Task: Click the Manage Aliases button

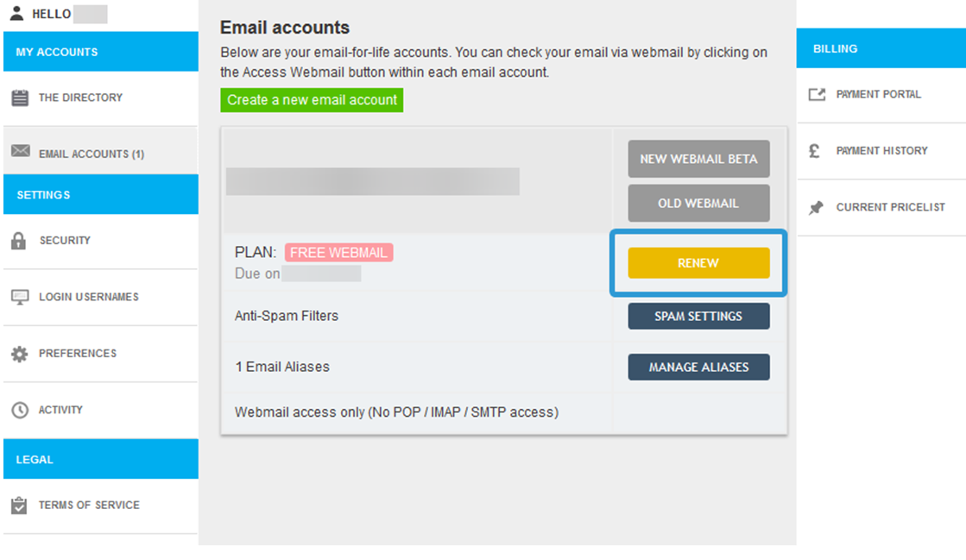Action: pos(698,368)
